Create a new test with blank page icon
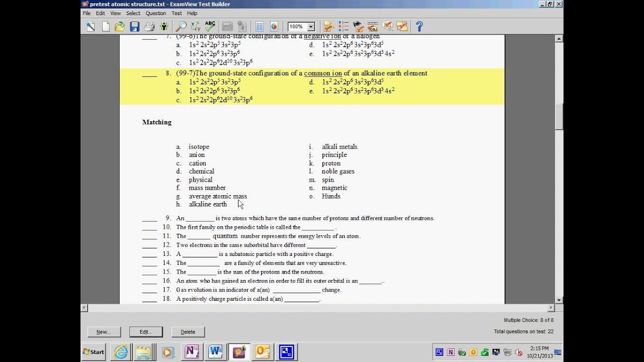 coord(106,27)
